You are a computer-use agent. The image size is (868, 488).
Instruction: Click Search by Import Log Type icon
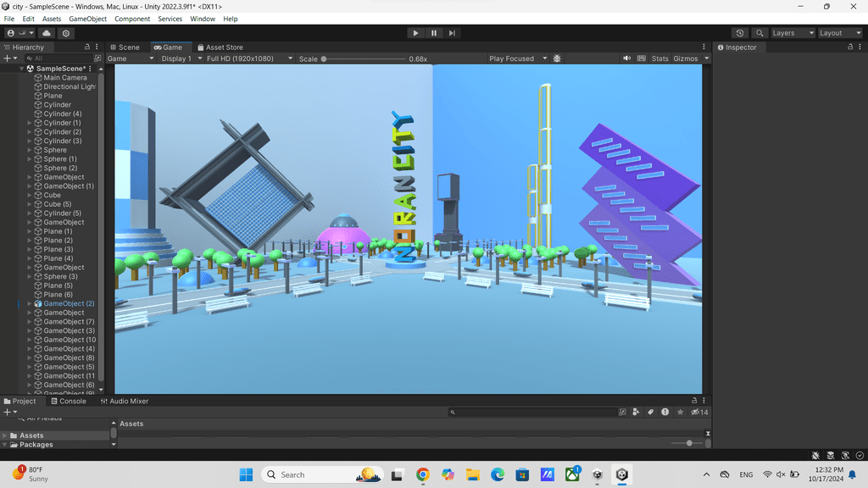click(665, 412)
